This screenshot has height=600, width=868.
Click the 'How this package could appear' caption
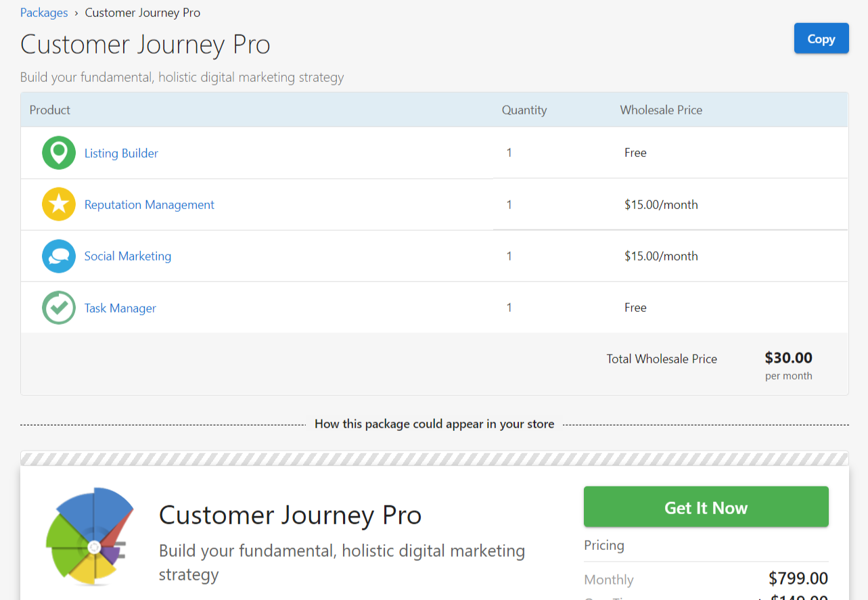point(434,424)
